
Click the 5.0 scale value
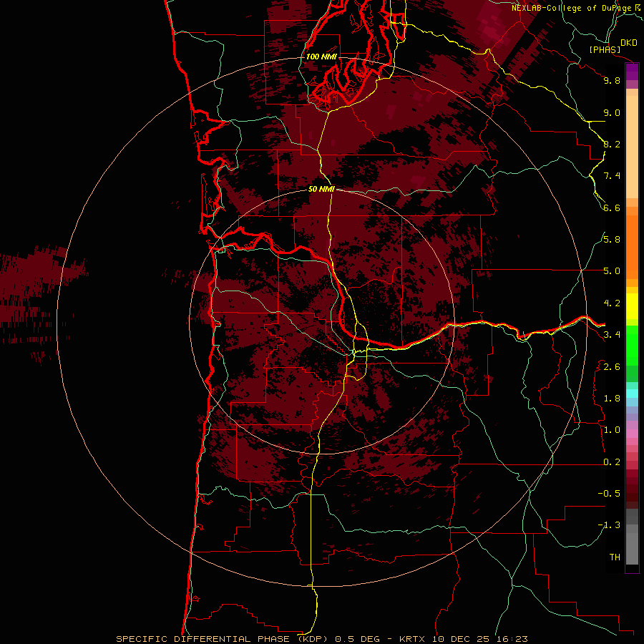(612, 271)
